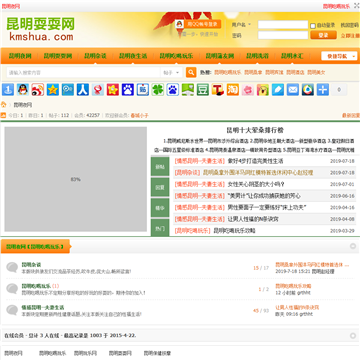Click the QQ account login button

198,24
